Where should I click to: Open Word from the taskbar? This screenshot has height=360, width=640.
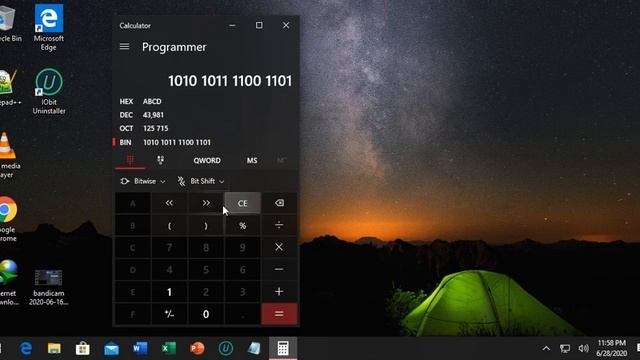click(x=140, y=348)
